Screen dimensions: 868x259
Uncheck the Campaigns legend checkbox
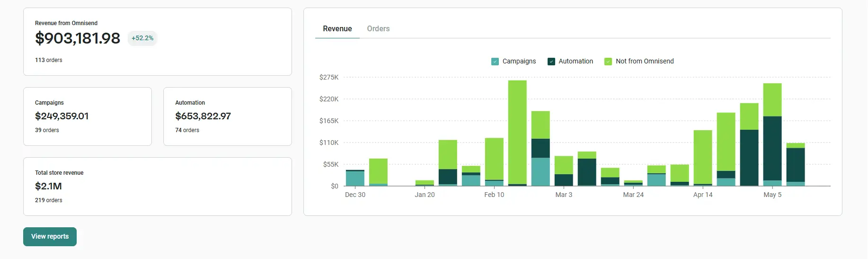[495, 62]
